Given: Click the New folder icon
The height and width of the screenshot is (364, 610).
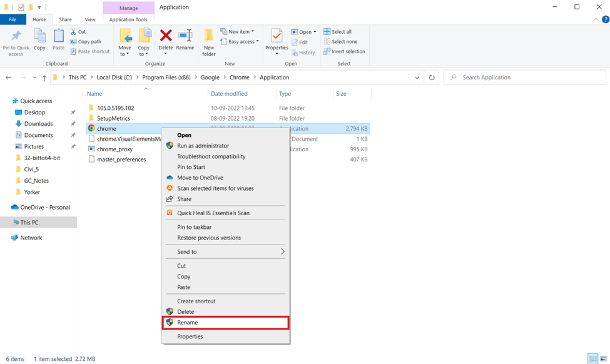Looking at the screenshot, I should pos(209,39).
